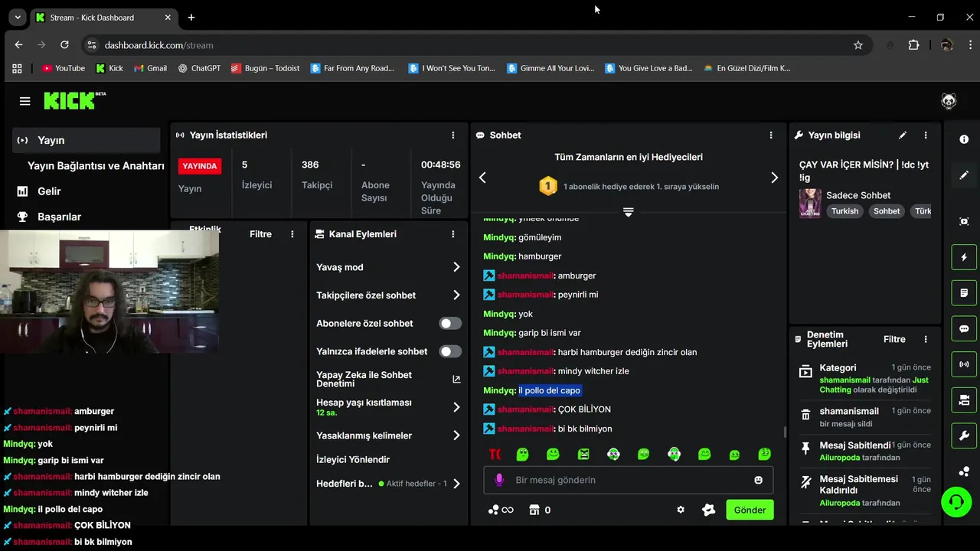
Task: Click the lightning bolt icon in right sidebar
Action: point(964,257)
